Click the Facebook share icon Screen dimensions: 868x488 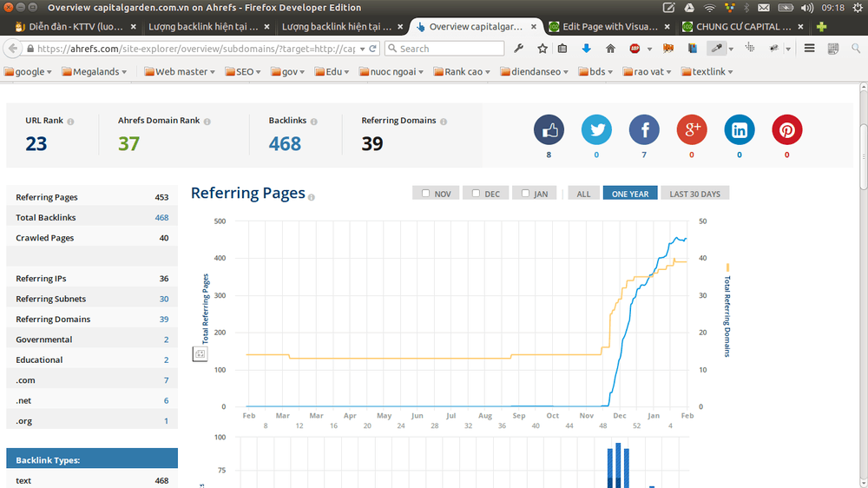[x=644, y=129]
